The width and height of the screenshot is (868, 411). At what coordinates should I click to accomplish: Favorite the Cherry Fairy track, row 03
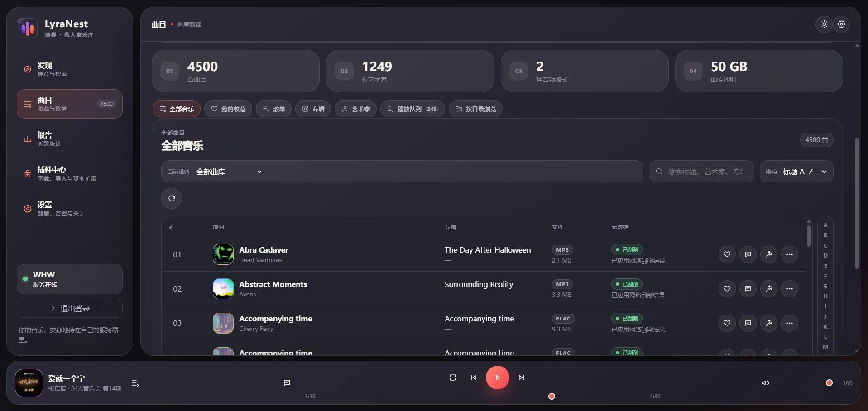[727, 323]
